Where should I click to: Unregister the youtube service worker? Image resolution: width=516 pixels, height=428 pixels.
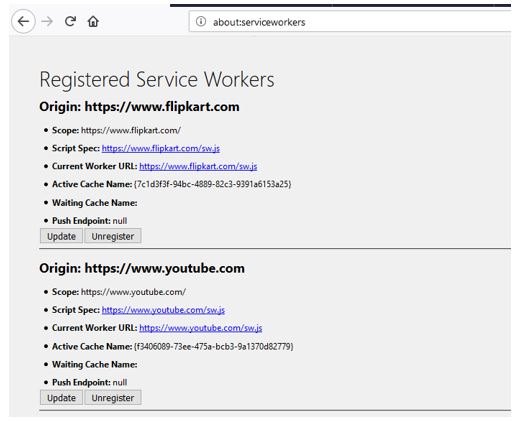[113, 398]
